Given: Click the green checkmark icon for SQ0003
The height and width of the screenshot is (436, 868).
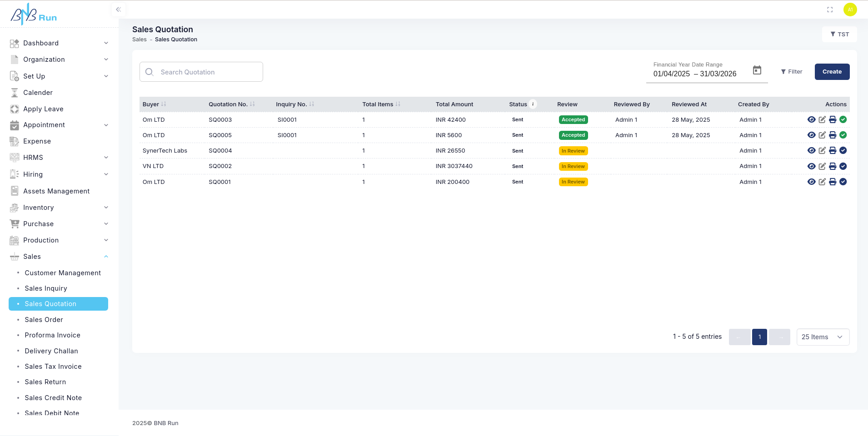Looking at the screenshot, I should coord(843,120).
